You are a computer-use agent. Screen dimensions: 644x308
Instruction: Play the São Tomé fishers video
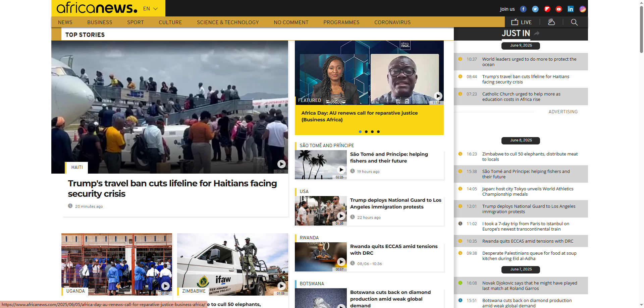341,170
